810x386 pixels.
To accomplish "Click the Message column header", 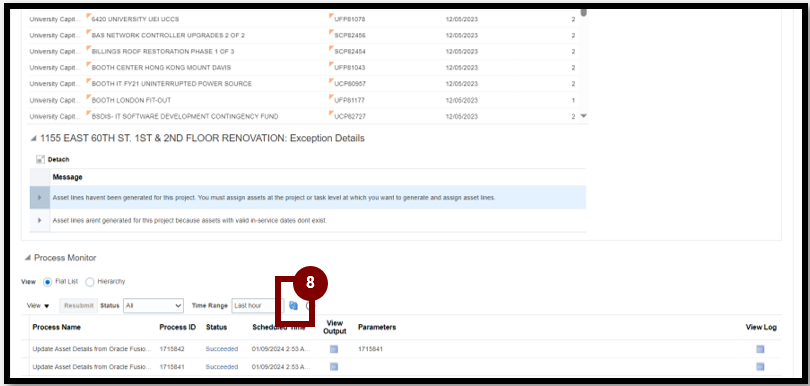I will pos(67,177).
